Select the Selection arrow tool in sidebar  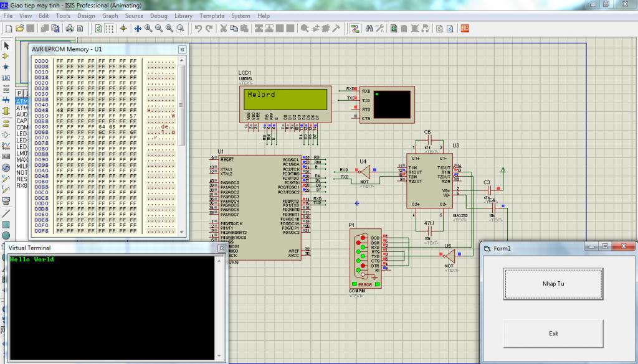click(6, 45)
